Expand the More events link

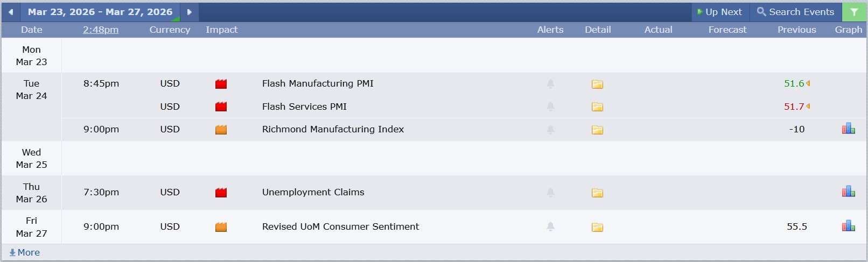pos(25,252)
